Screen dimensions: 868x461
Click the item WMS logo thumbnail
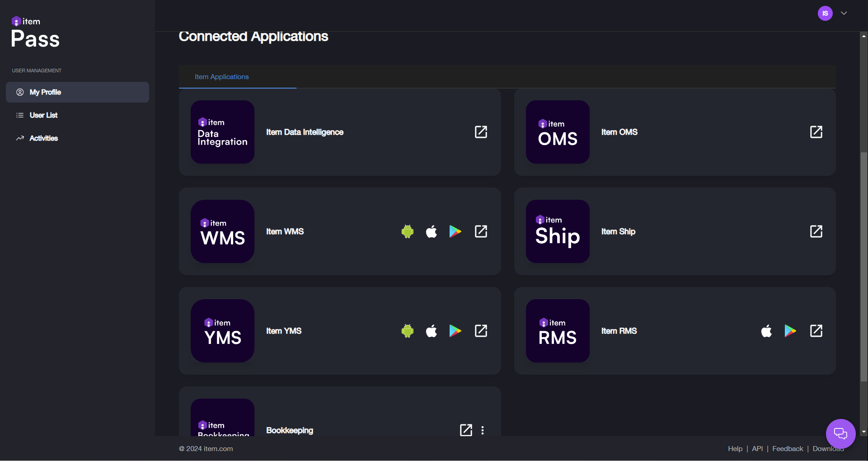click(x=222, y=231)
